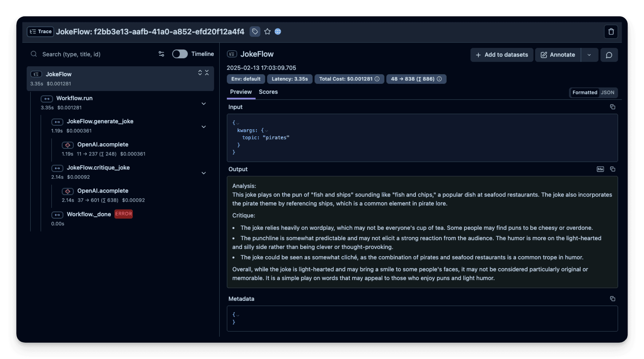Viewport: 644px width, 359px height.
Task: Click the Add to datasets button
Action: coord(502,55)
